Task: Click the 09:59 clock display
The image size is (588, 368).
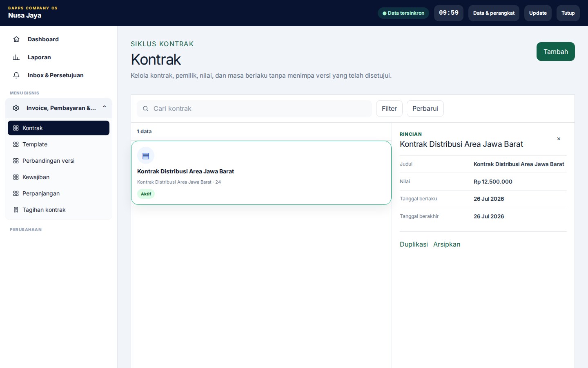Action: click(x=449, y=13)
